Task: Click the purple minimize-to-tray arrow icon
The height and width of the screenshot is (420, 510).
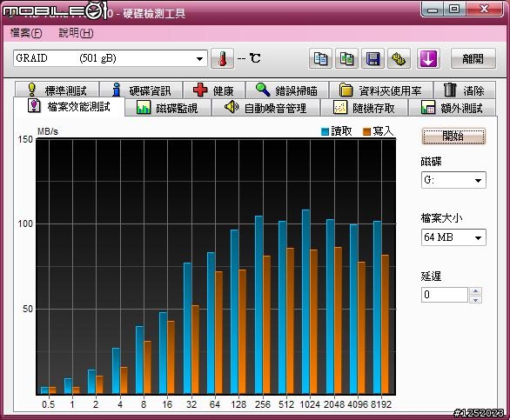Action: click(x=428, y=58)
